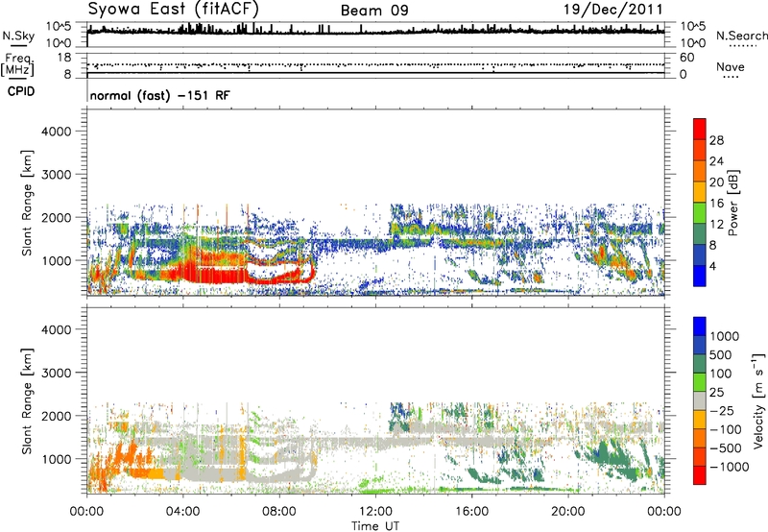
Task: Click the "Velocity [m s-1]" colorbar title
Action: pos(758,400)
